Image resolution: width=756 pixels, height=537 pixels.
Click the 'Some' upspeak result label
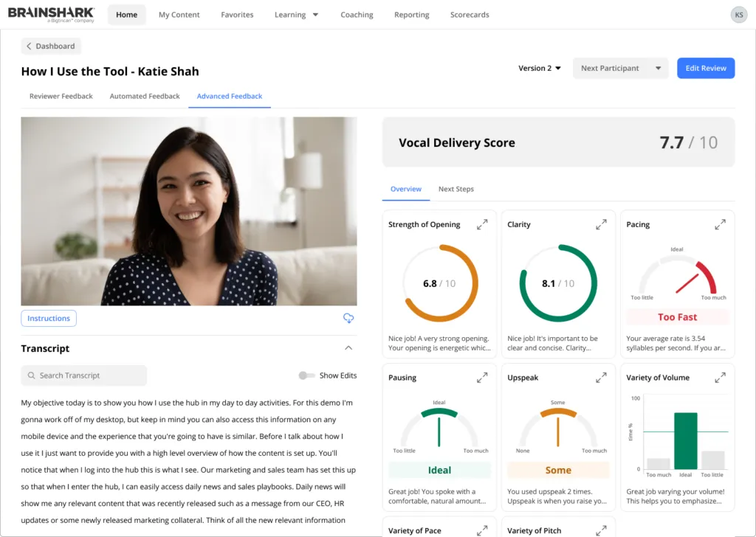click(x=558, y=470)
